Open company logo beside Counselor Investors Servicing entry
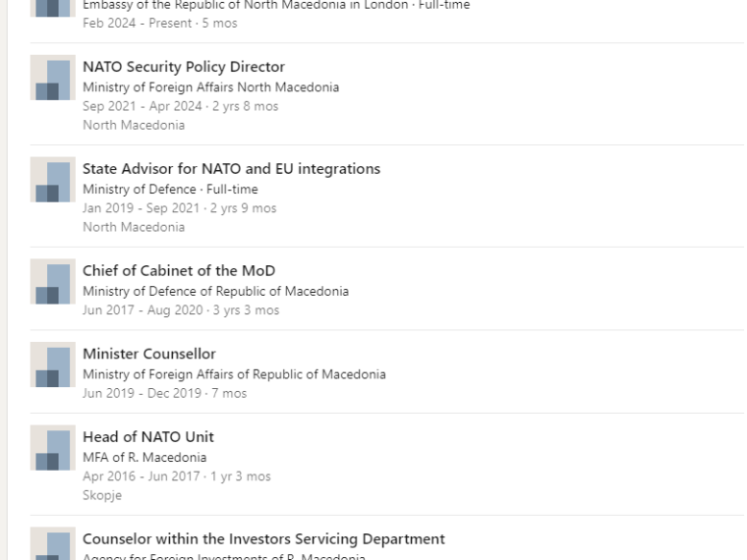This screenshot has width=747, height=560. (x=53, y=544)
